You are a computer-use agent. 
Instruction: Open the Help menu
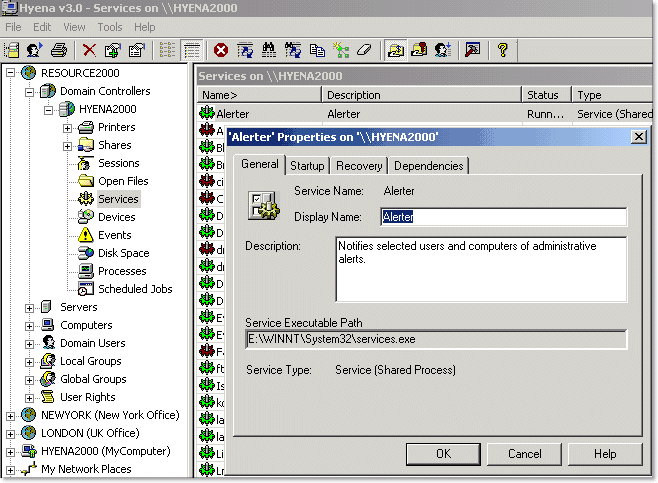144,27
